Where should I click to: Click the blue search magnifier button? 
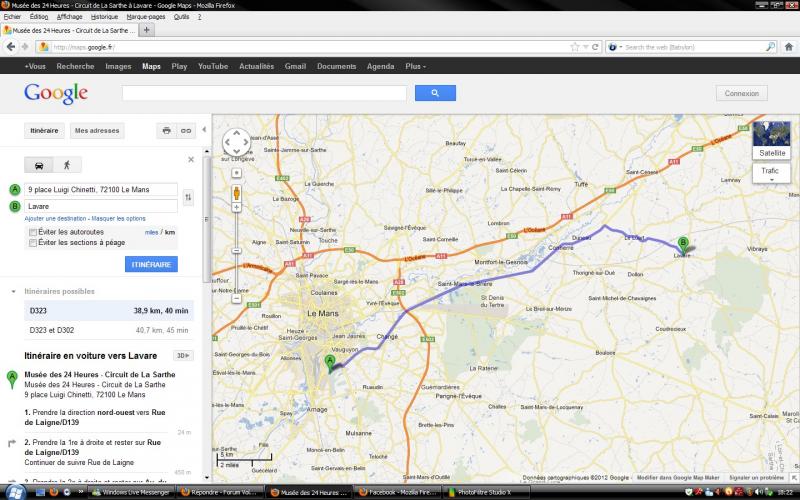pos(435,93)
